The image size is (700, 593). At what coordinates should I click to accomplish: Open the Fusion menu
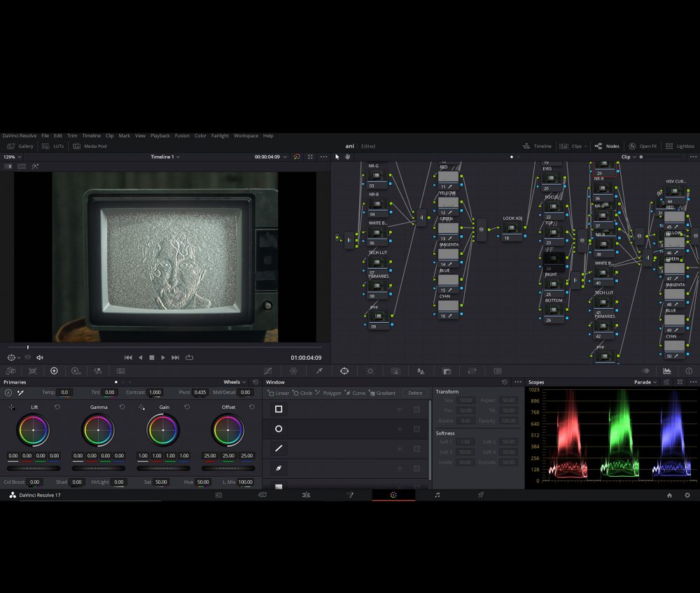182,136
